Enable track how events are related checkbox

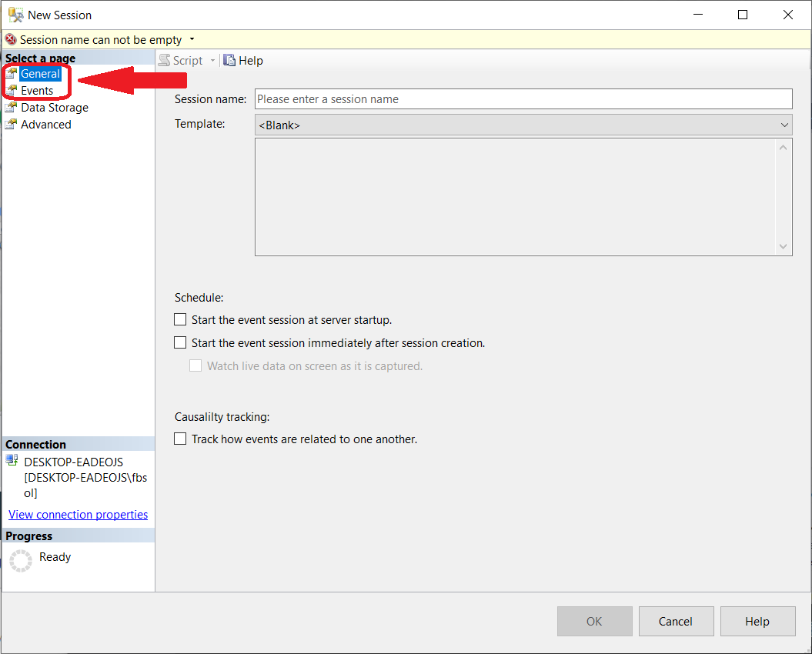tap(180, 439)
